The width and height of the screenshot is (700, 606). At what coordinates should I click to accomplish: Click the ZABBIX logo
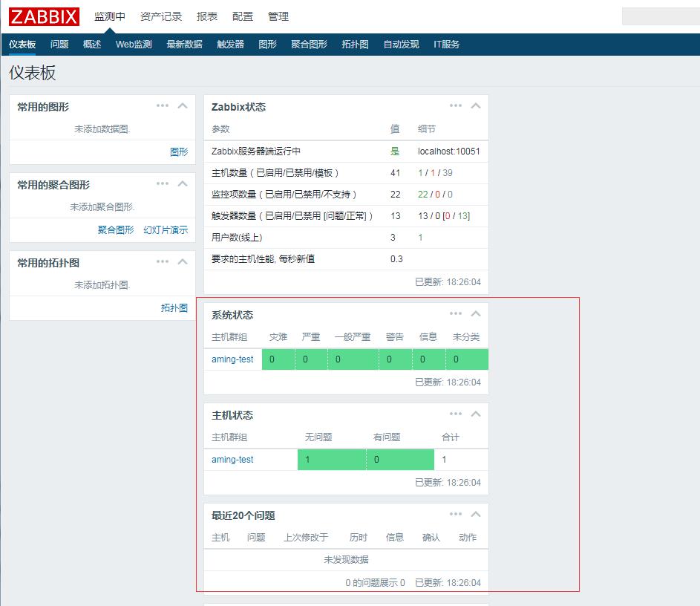click(x=44, y=16)
